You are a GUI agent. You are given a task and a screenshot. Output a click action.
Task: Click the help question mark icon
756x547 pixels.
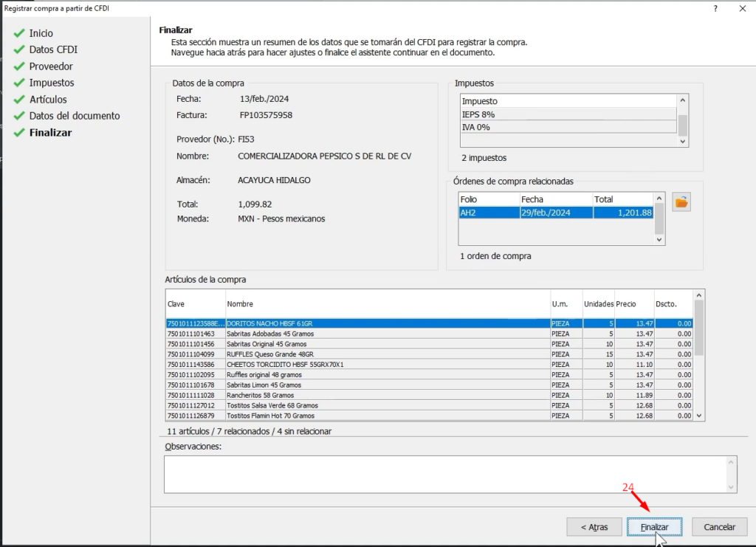coord(715,8)
